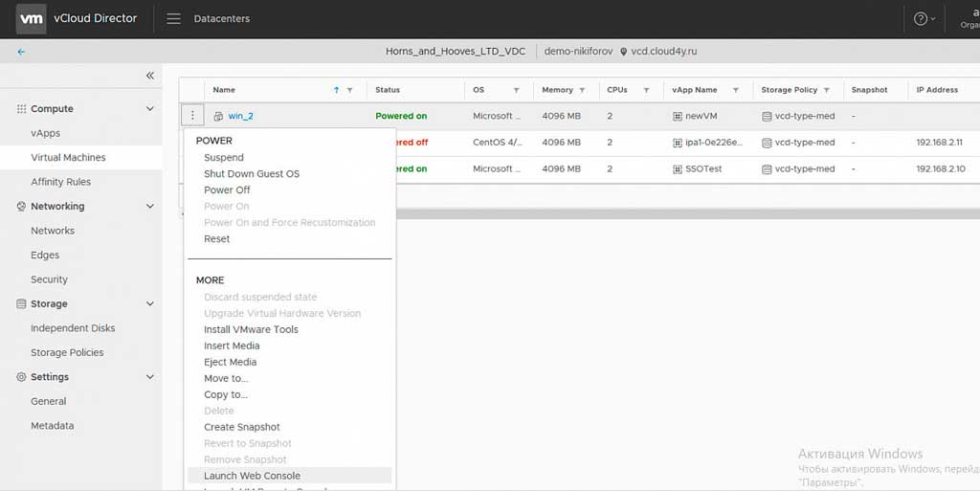This screenshot has height=491, width=980.
Task: Click the VMware vm logo
Action: [31, 19]
